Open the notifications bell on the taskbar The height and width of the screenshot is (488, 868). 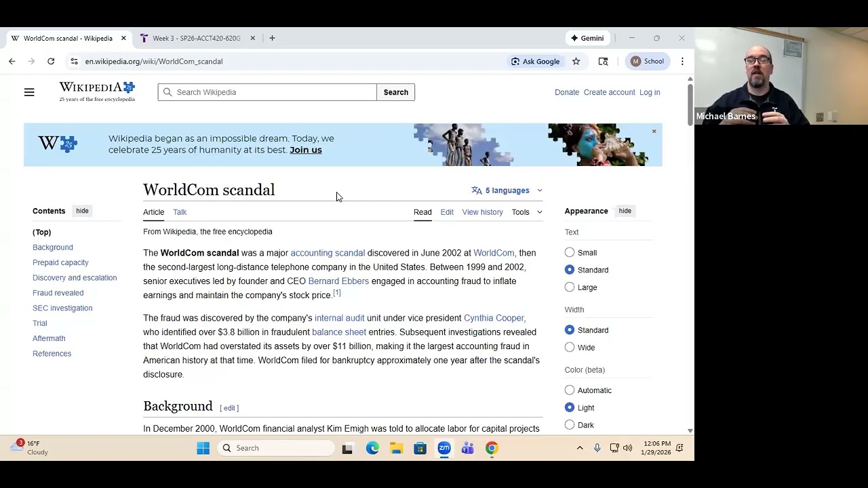pos(679,448)
